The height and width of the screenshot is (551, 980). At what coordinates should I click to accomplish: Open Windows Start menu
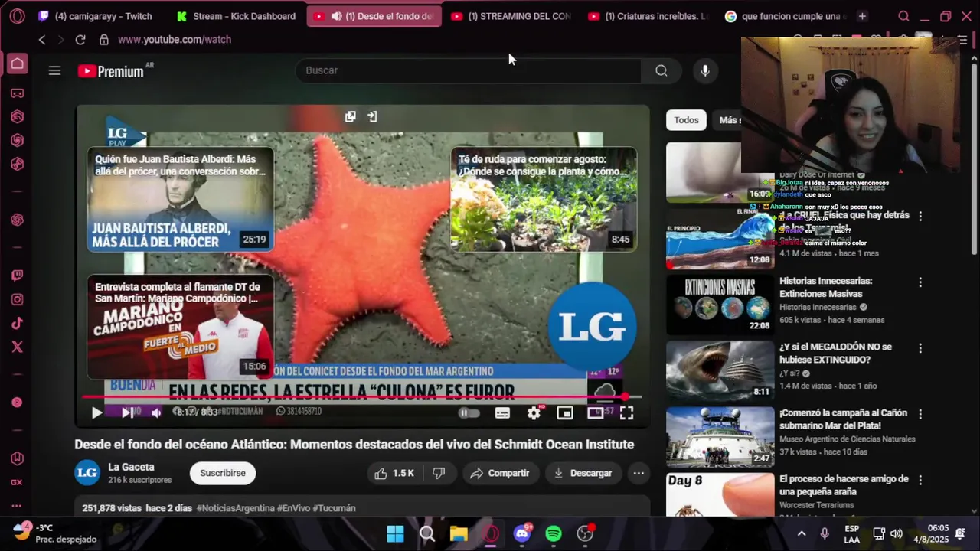tap(395, 533)
